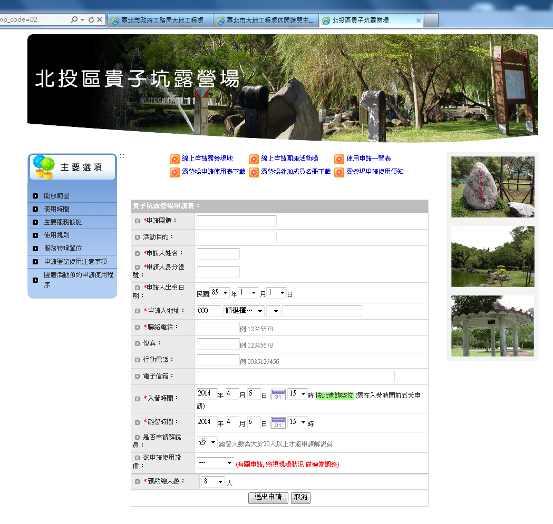The image size is (553, 524).
Task: Click the green highlighted link in 入營時間 row
Action: click(335, 395)
